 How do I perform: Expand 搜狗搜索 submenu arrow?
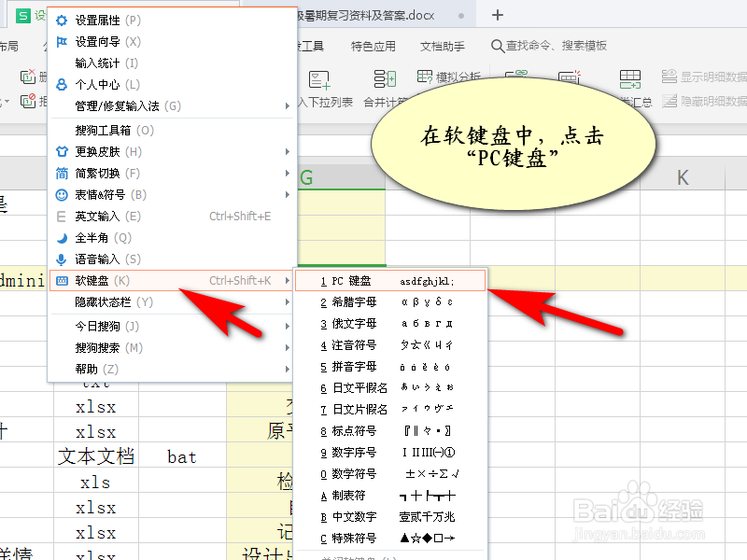point(288,348)
